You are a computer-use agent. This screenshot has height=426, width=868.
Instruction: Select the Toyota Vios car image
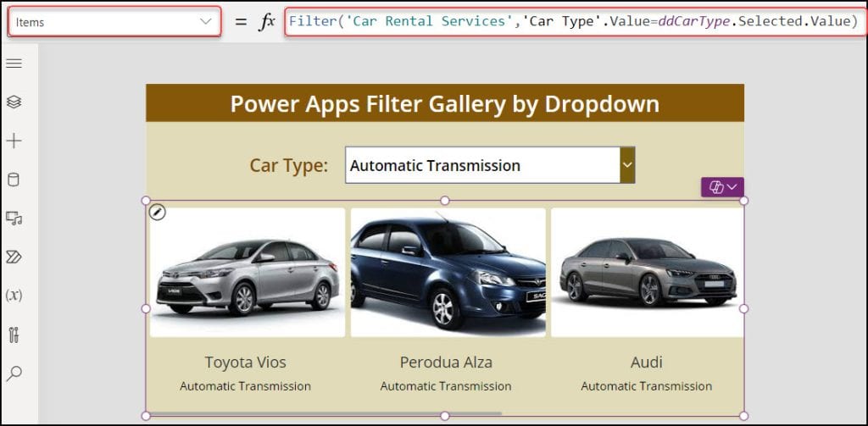[248, 273]
